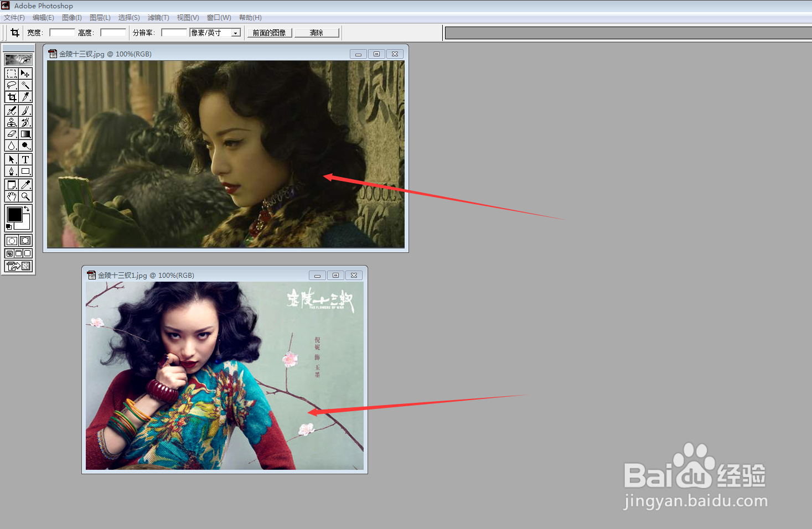This screenshot has height=529, width=812.
Task: Switch to Quick Mask mode
Action: tap(25, 241)
